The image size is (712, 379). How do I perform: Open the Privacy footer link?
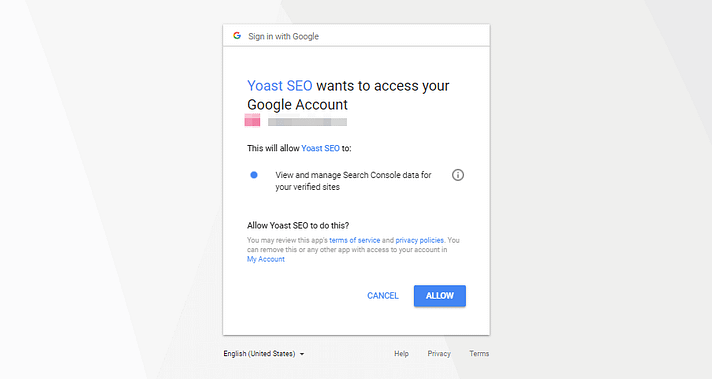[439, 354]
